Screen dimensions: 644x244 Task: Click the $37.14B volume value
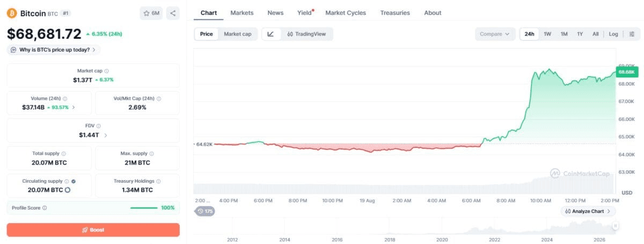point(34,107)
